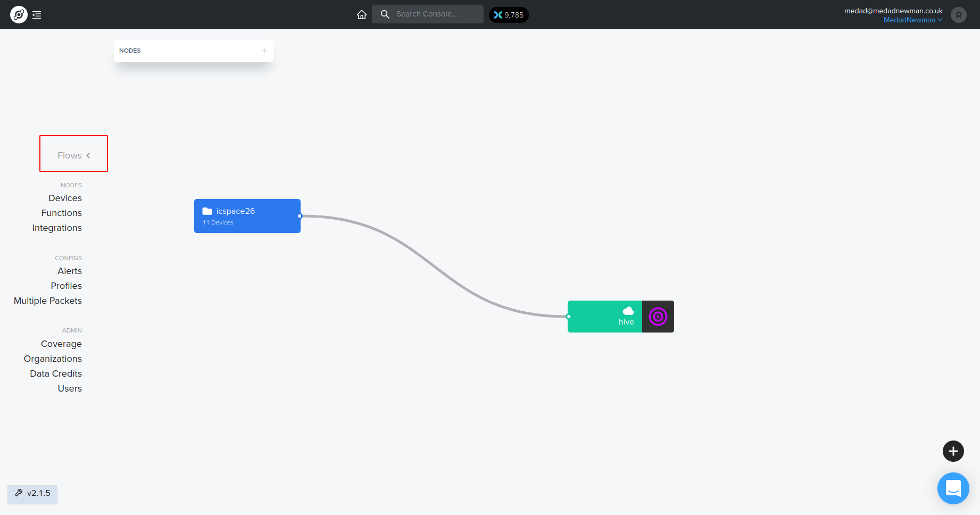Open the Profiles config page
This screenshot has height=515, width=980.
67,286
